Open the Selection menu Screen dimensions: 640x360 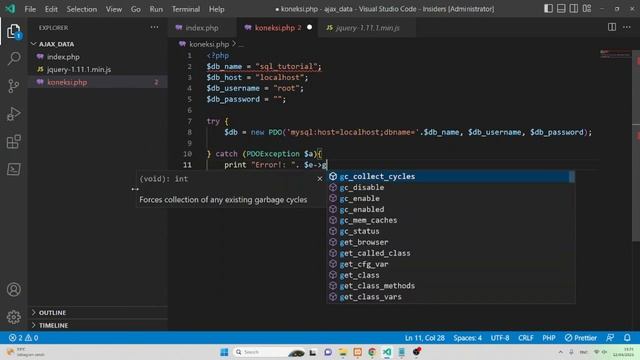[82, 9]
